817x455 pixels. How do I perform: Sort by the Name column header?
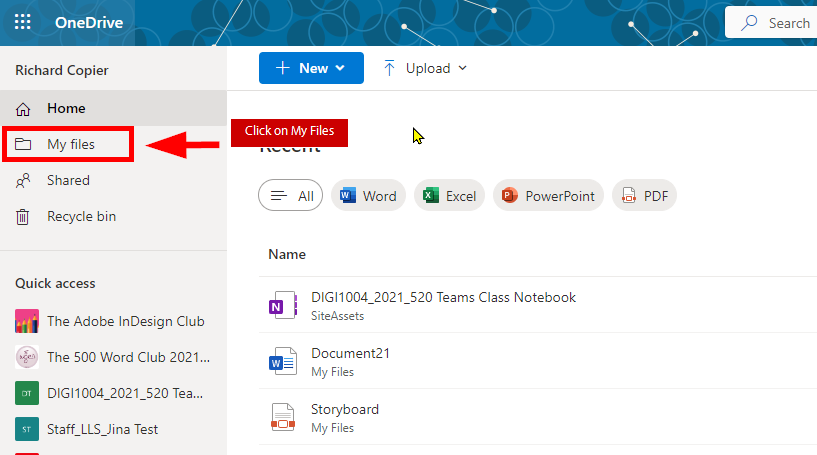(287, 254)
